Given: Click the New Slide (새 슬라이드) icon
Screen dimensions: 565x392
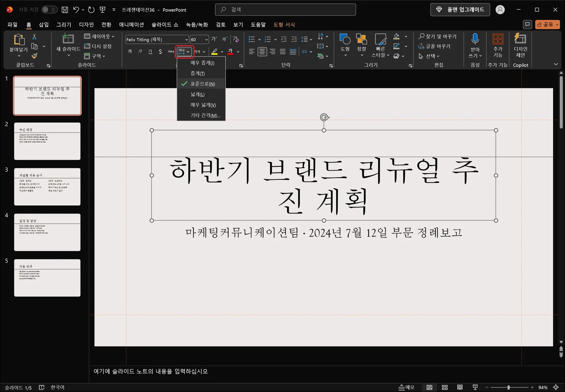Looking at the screenshot, I should click(x=68, y=38).
